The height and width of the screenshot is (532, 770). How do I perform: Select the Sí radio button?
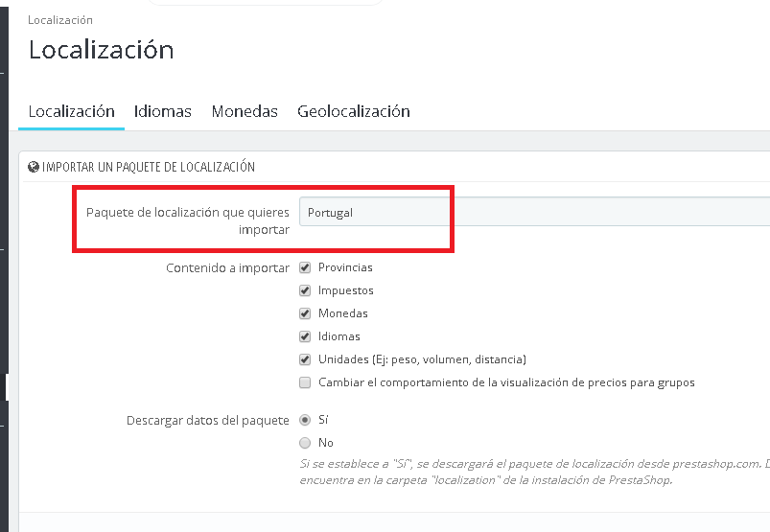pyautogui.click(x=305, y=420)
